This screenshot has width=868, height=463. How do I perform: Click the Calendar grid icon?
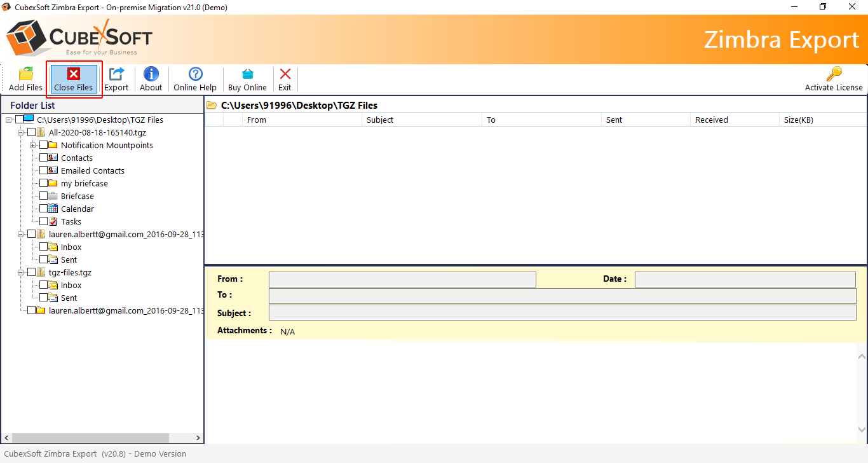pos(53,209)
